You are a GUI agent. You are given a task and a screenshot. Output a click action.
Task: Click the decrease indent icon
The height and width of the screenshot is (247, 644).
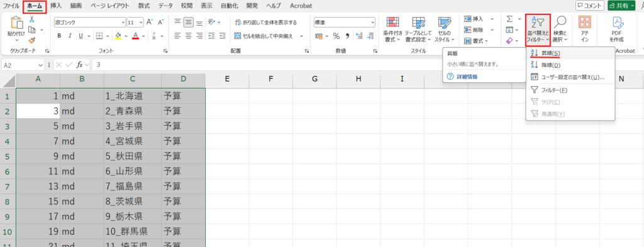[x=211, y=36]
